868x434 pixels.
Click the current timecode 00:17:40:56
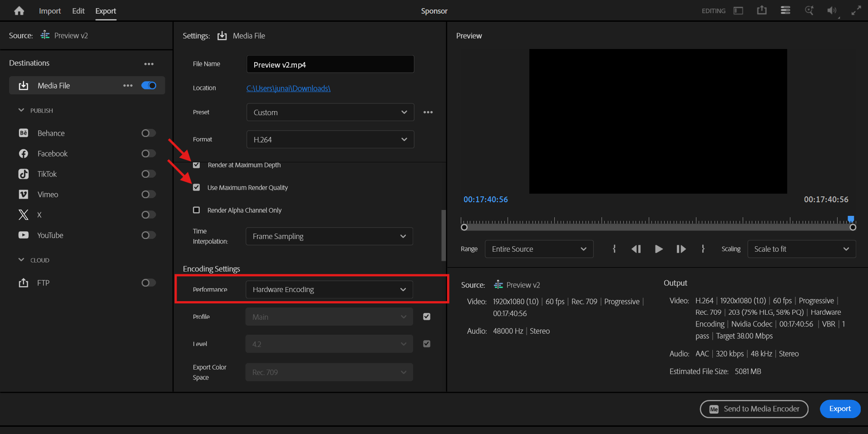click(x=485, y=200)
